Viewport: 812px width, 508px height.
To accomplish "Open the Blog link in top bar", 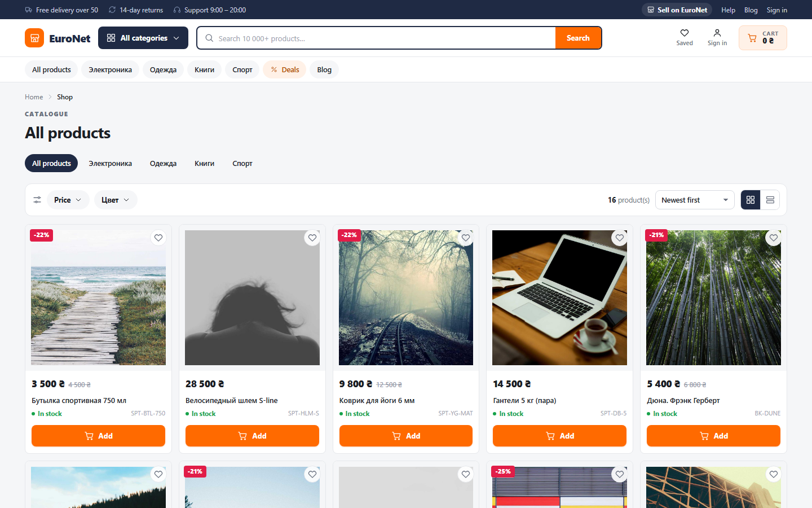I will pos(751,10).
